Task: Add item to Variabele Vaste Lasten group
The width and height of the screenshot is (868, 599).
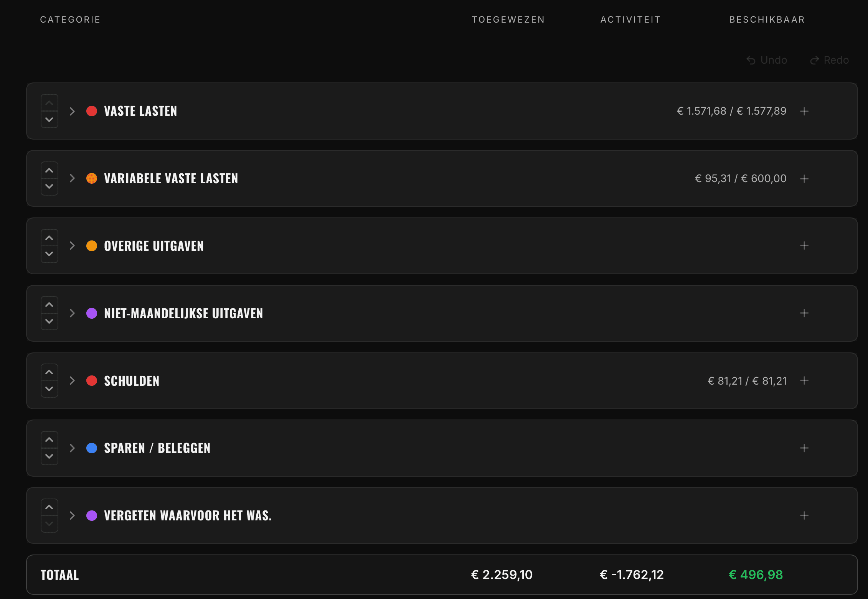Action: (804, 179)
